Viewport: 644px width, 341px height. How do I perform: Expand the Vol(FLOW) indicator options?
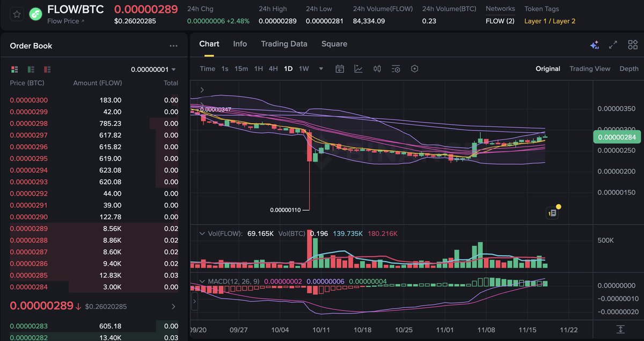point(202,234)
